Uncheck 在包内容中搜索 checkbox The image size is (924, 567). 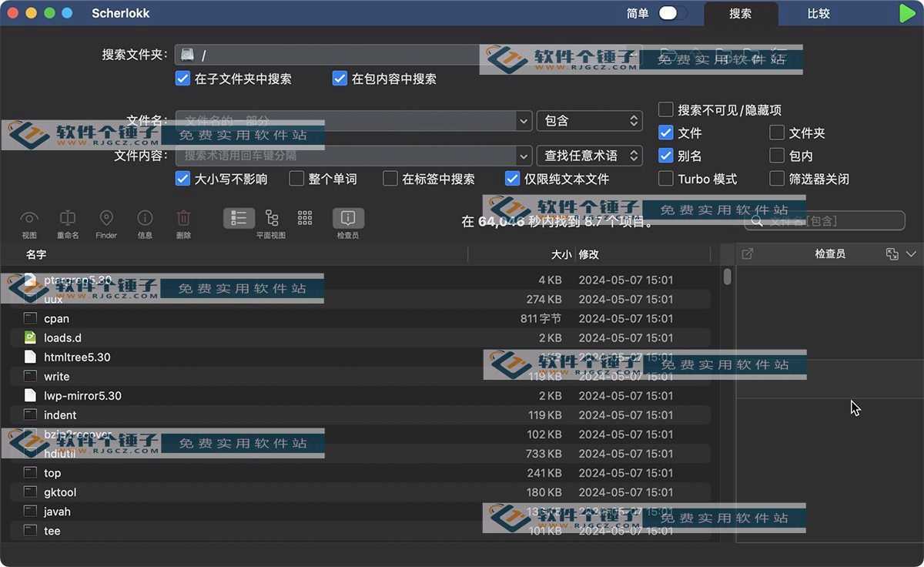click(x=340, y=79)
